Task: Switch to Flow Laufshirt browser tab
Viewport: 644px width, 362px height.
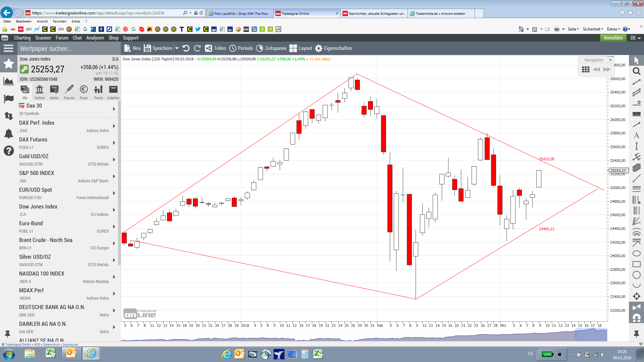Action: tap(240, 13)
